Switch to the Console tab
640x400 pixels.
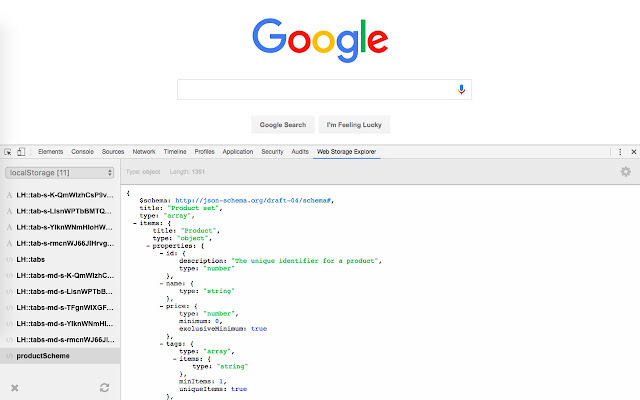pos(82,152)
